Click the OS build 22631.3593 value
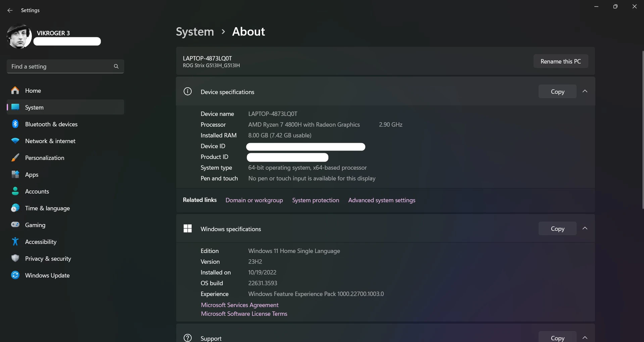 pos(263,283)
